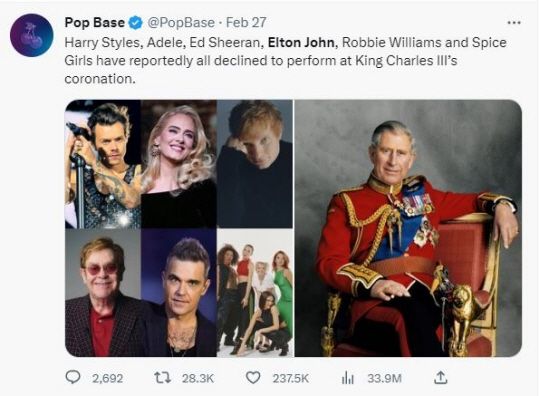The height and width of the screenshot is (396, 540).
Task: Retweet the Pop Base post
Action: (162, 378)
